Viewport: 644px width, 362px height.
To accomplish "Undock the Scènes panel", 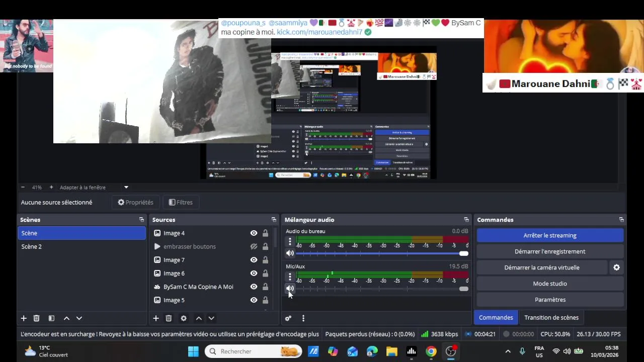I will pos(141,220).
